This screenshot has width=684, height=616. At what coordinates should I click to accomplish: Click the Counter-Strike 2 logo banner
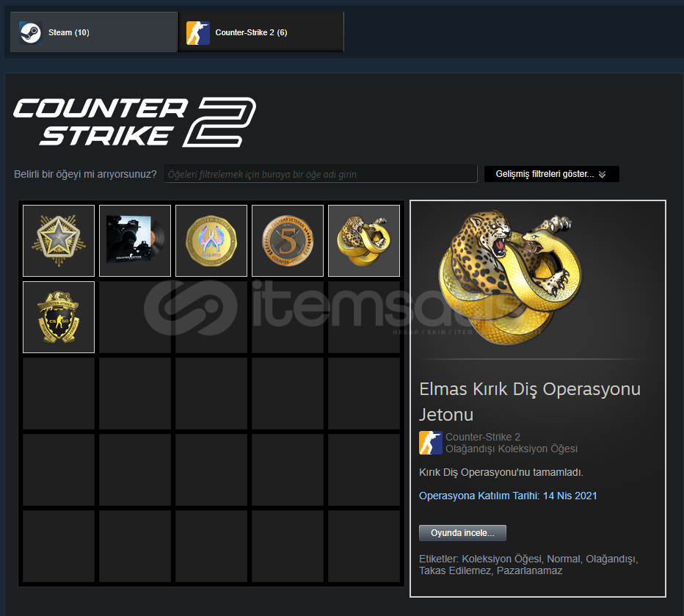click(135, 122)
